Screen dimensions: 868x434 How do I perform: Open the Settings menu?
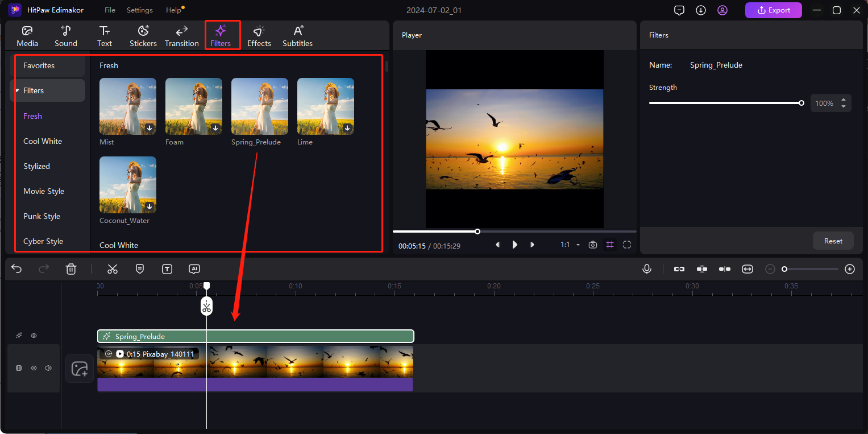[x=139, y=10]
